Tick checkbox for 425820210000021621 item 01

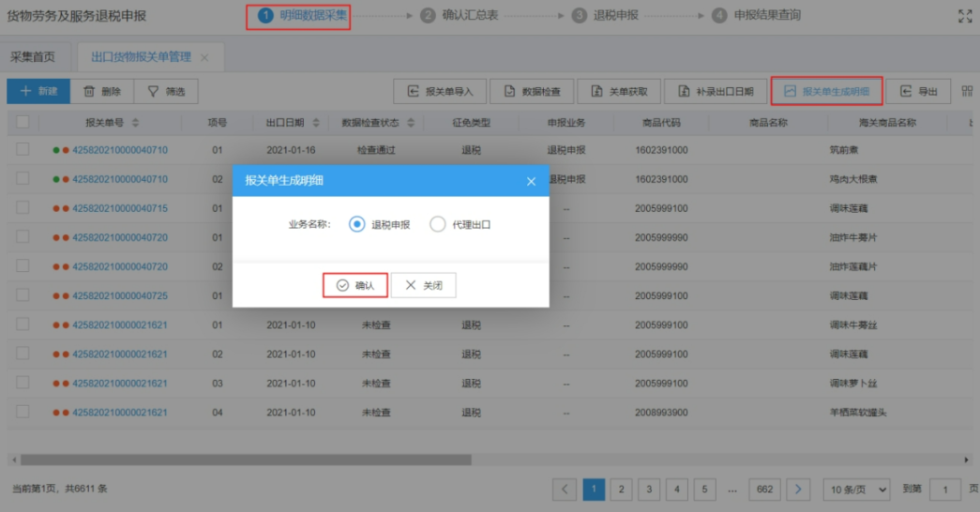click(x=23, y=324)
